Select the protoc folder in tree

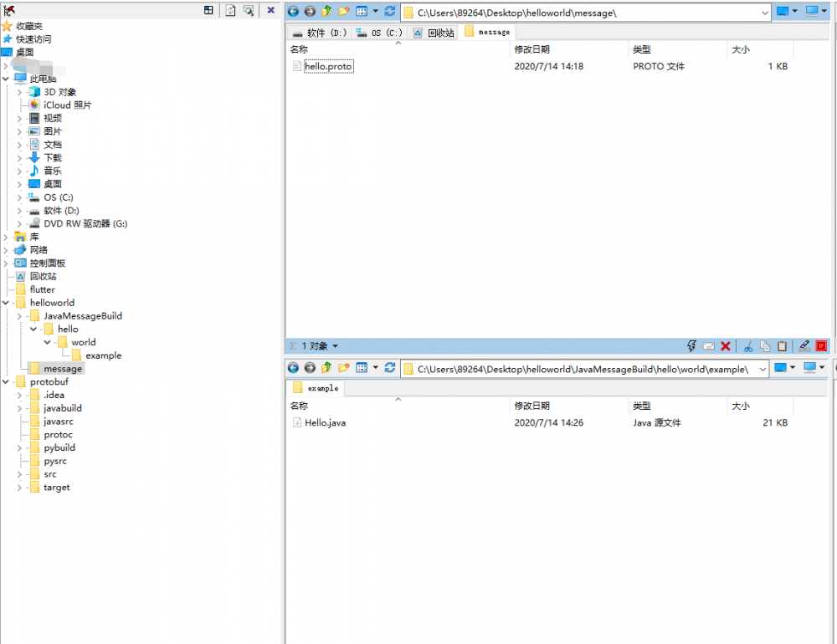point(59,434)
